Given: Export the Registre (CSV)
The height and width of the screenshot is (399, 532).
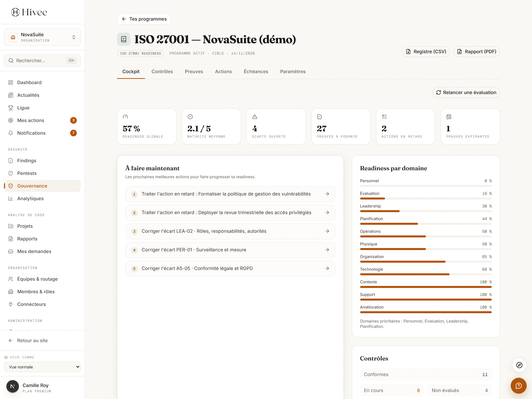Looking at the screenshot, I should click(x=426, y=52).
